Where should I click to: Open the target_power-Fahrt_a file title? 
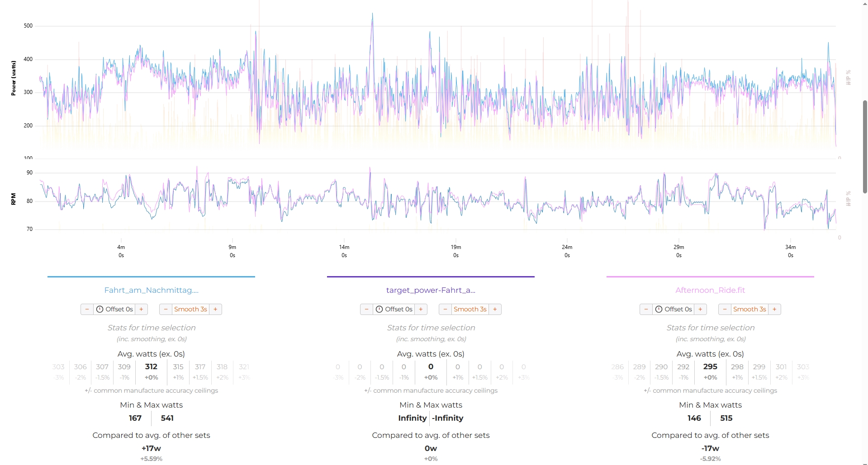[431, 290]
